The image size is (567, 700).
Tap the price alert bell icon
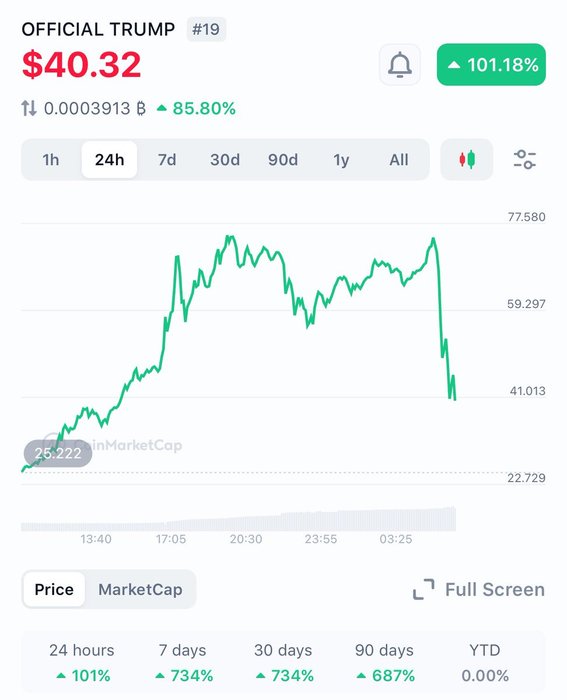pyautogui.click(x=400, y=65)
